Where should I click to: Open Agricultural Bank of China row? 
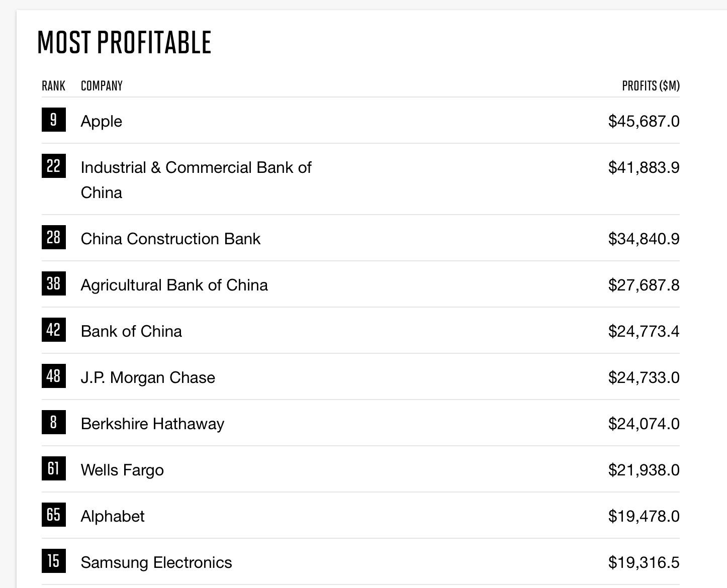tap(174, 285)
